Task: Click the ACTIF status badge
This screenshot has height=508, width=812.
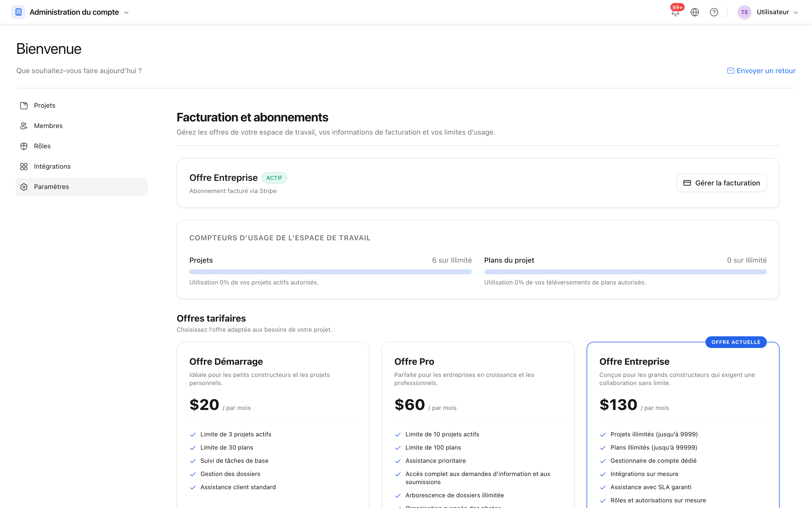Action: coord(274,178)
